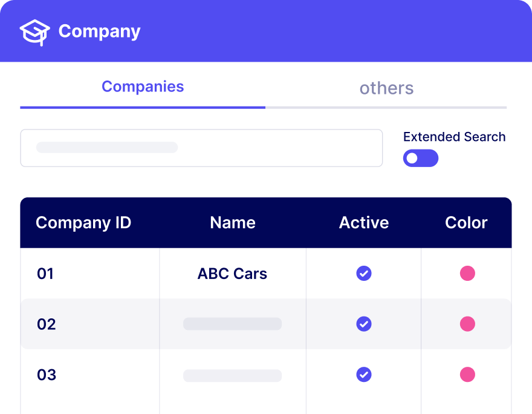This screenshot has width=532, height=414.
Task: Click inside the search input field
Action: coord(201,148)
